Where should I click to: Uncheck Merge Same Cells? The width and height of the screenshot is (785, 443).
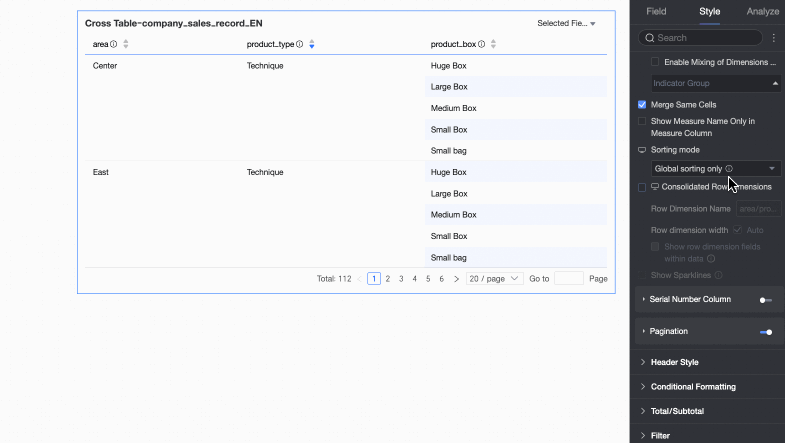(642, 105)
